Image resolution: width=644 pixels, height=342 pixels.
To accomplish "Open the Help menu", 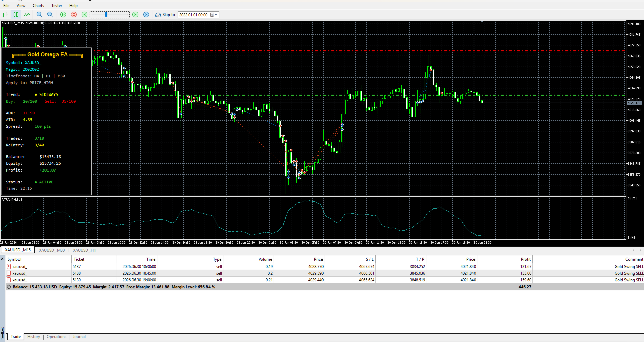I will point(73,6).
